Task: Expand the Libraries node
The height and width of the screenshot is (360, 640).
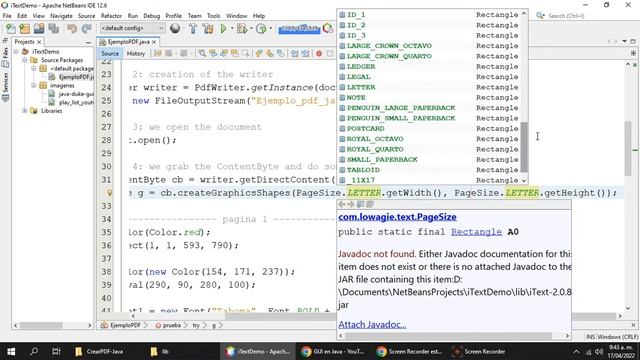Action: 24,111
